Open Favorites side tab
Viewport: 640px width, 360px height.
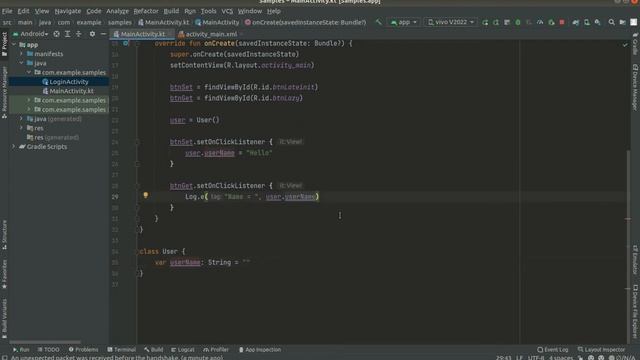point(4,273)
